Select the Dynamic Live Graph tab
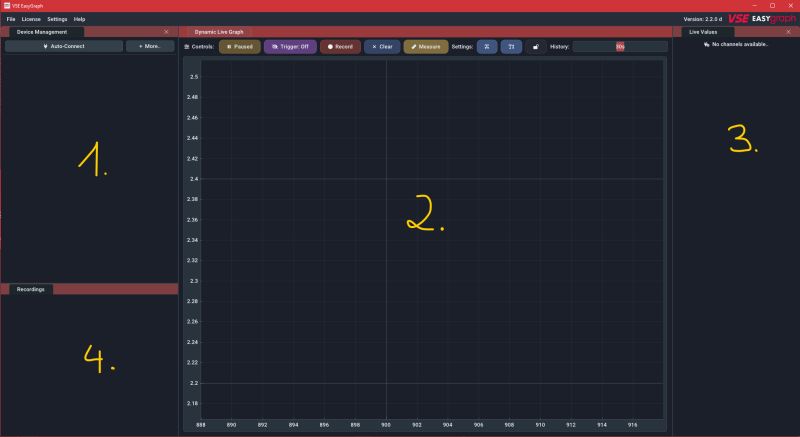 coord(219,32)
